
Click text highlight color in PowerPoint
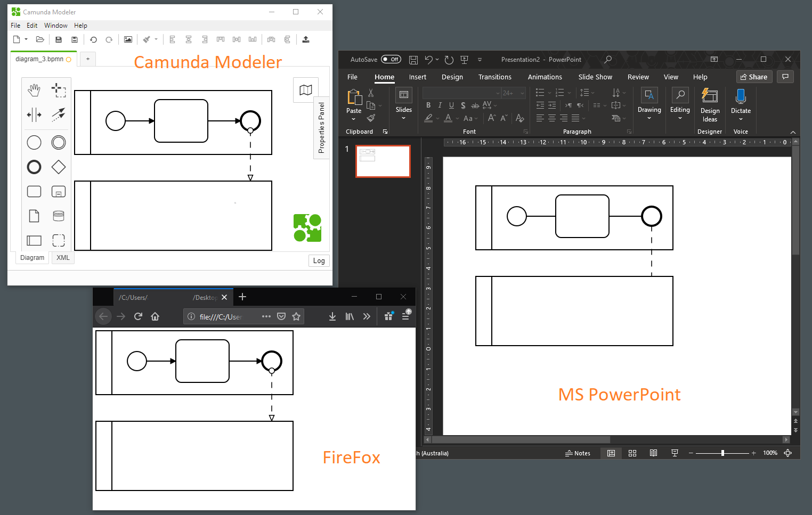coord(428,118)
